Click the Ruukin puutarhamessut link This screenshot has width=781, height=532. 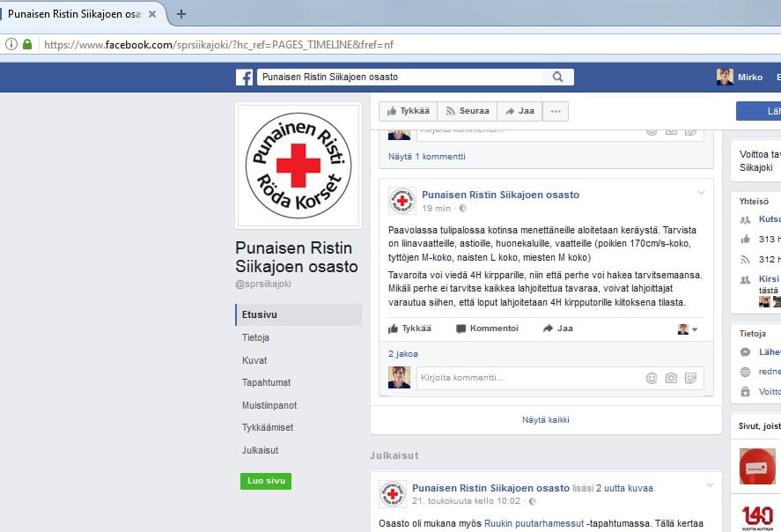[x=534, y=523]
